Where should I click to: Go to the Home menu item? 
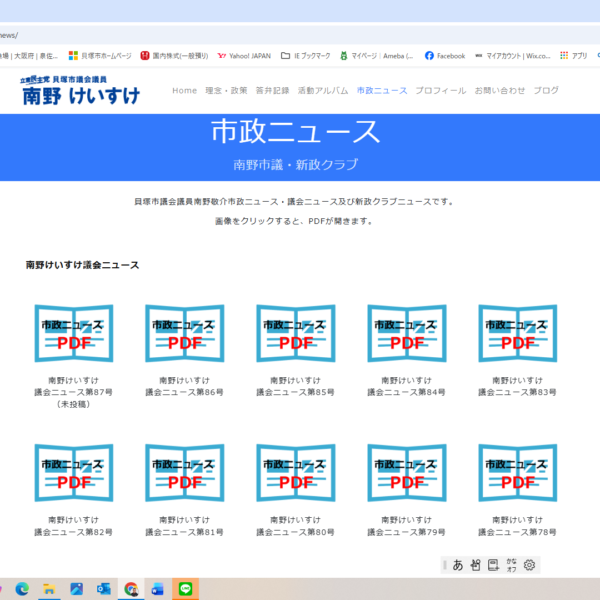pyautogui.click(x=184, y=91)
